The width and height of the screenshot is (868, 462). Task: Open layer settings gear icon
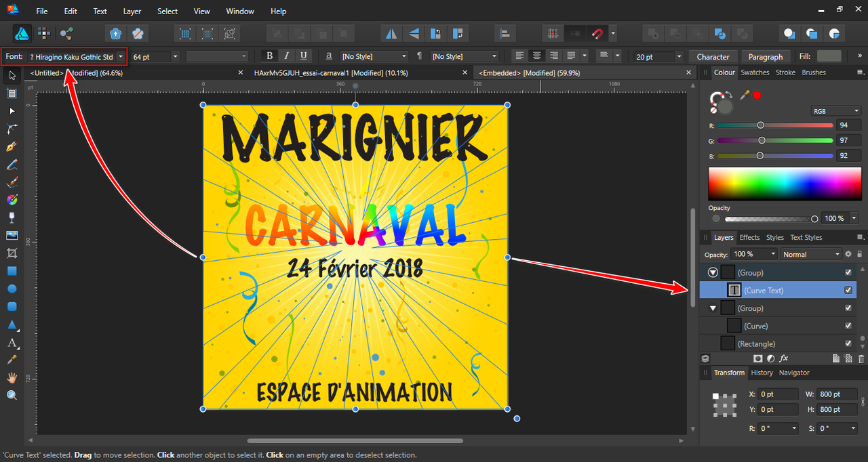point(848,254)
